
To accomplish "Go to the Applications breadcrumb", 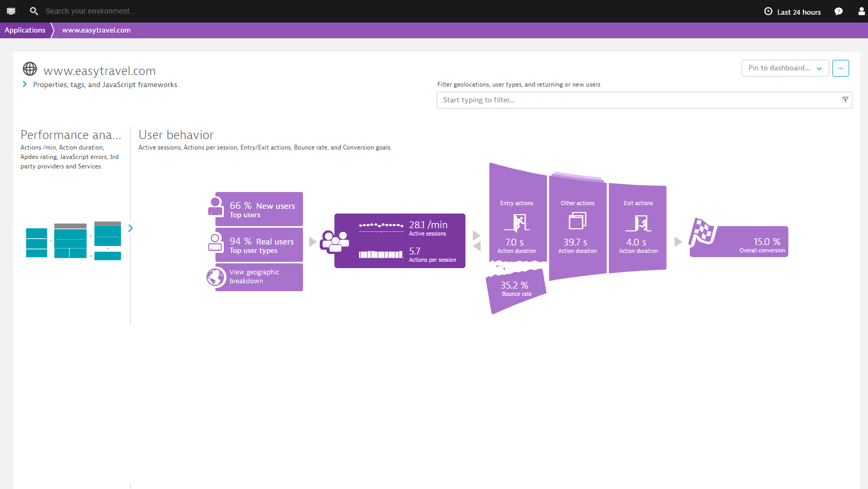I will (25, 30).
